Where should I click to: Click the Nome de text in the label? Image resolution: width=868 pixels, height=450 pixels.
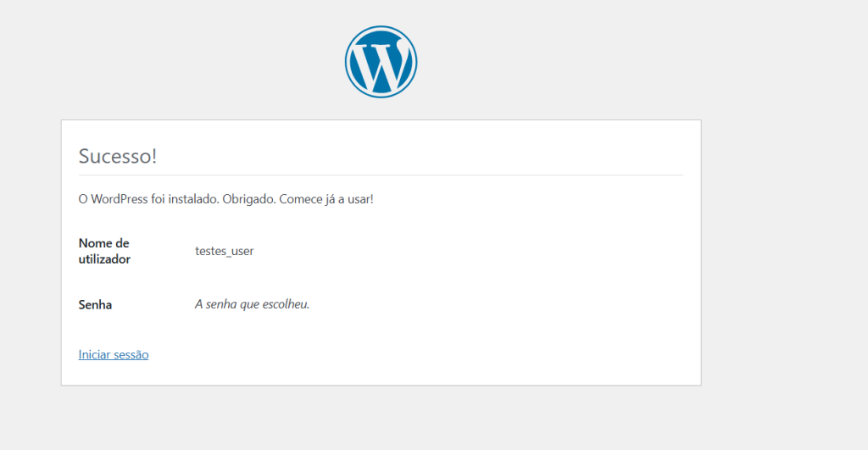pyautogui.click(x=103, y=243)
